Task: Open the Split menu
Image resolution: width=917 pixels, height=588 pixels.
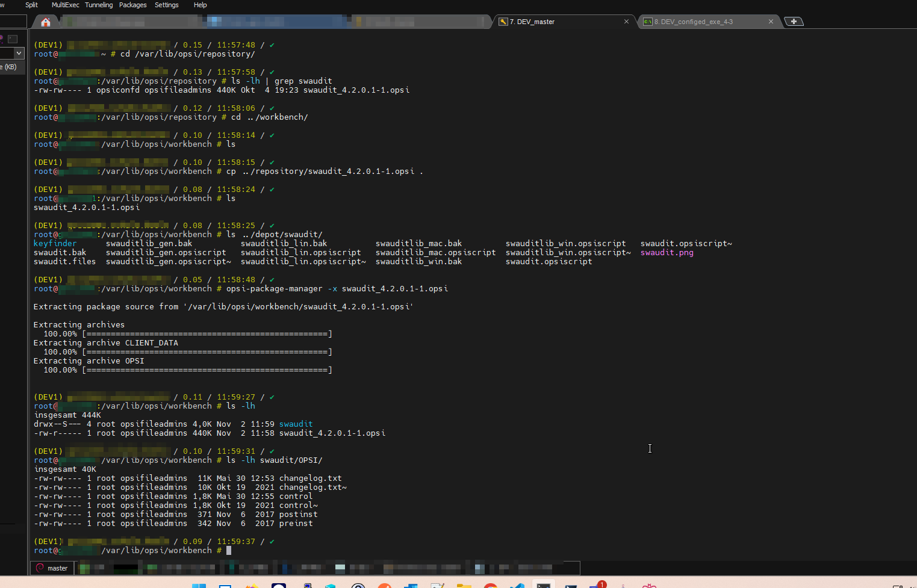Action: [x=31, y=5]
